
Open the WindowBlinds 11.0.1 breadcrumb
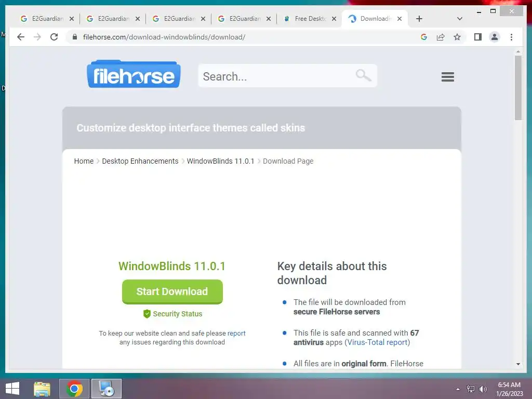(x=220, y=161)
